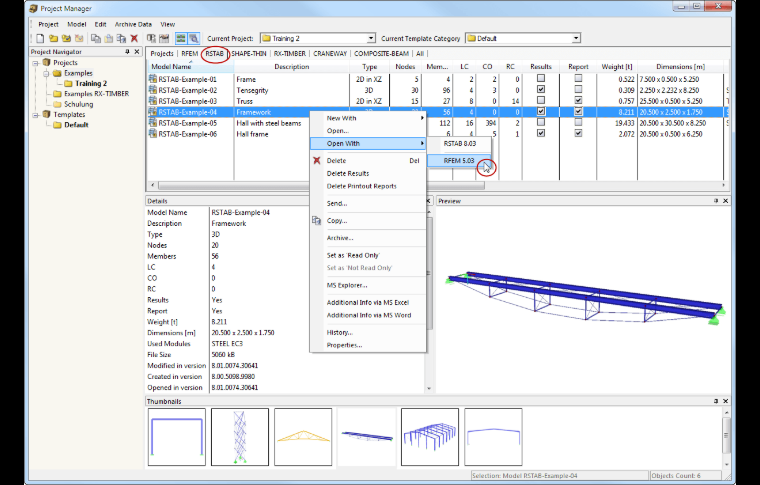The width and height of the screenshot is (760, 485).
Task: Close the Details panel
Action: (428, 201)
